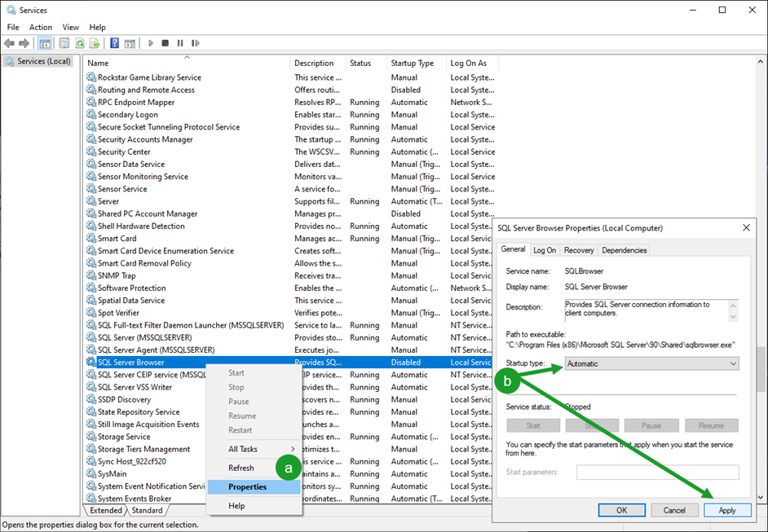Switch to the Recovery tab
Image resolution: width=768 pixels, height=532 pixels.
coord(579,250)
